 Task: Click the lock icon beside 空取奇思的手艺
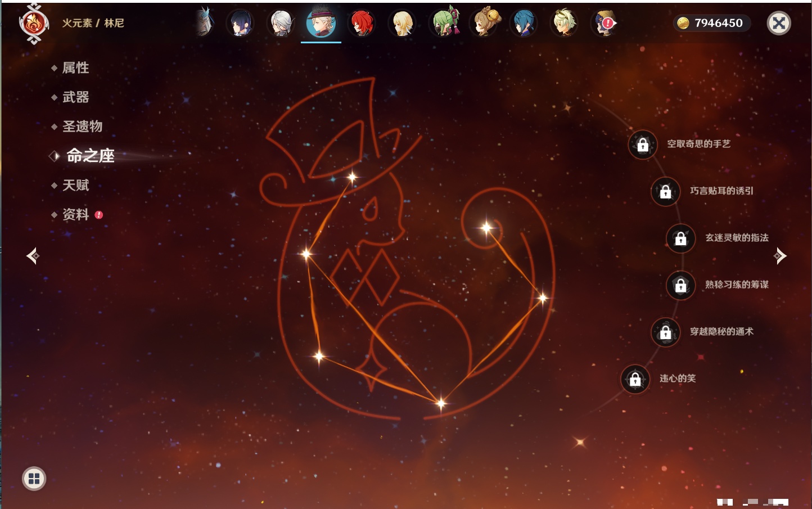[643, 145]
